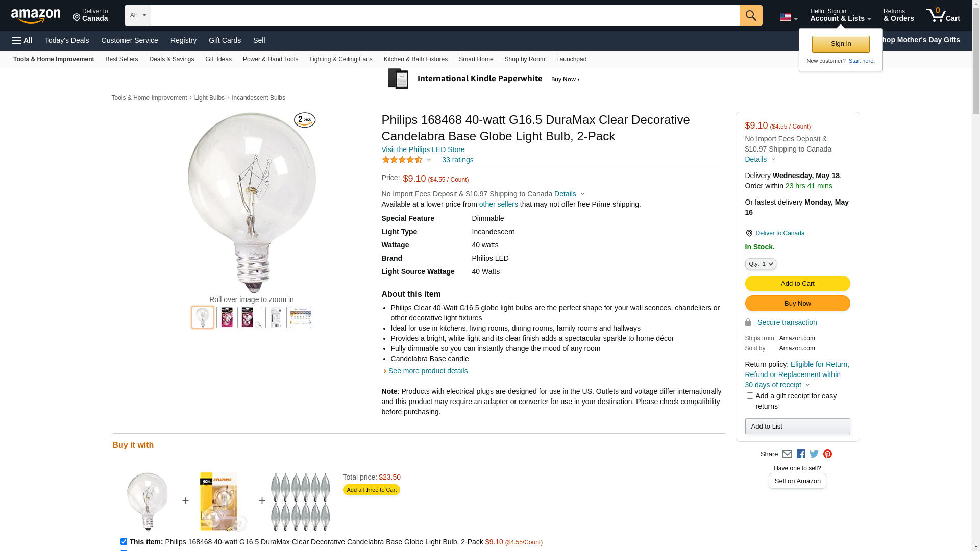Select the second product thumbnail image
This screenshot has height=551, width=980.
pos(227,317)
